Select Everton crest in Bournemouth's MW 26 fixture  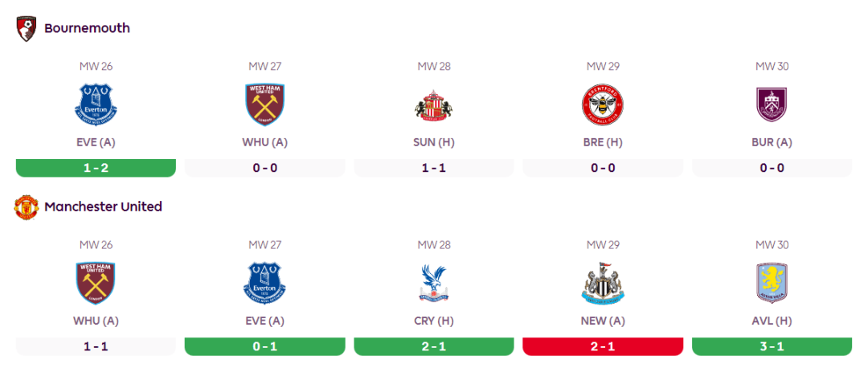pyautogui.click(x=96, y=105)
